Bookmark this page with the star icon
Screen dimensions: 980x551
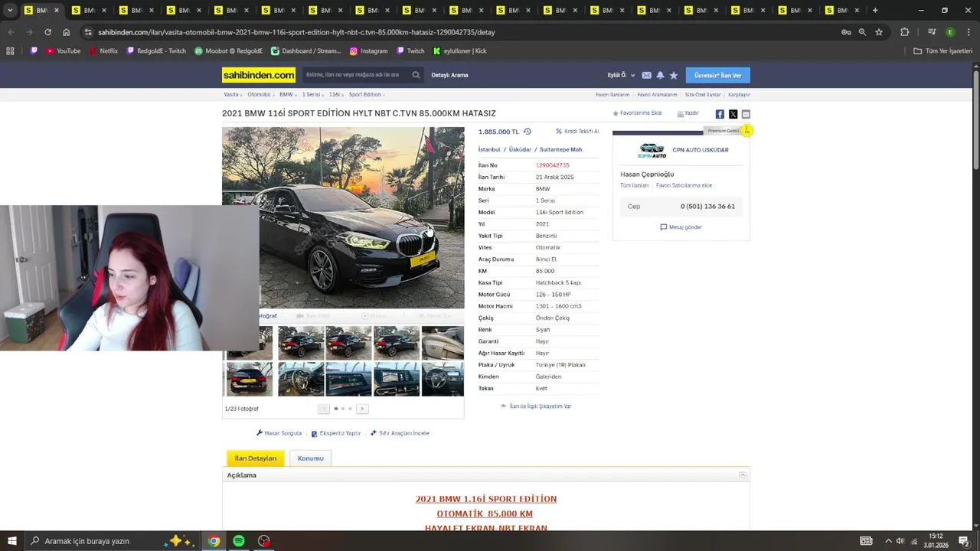click(x=879, y=32)
